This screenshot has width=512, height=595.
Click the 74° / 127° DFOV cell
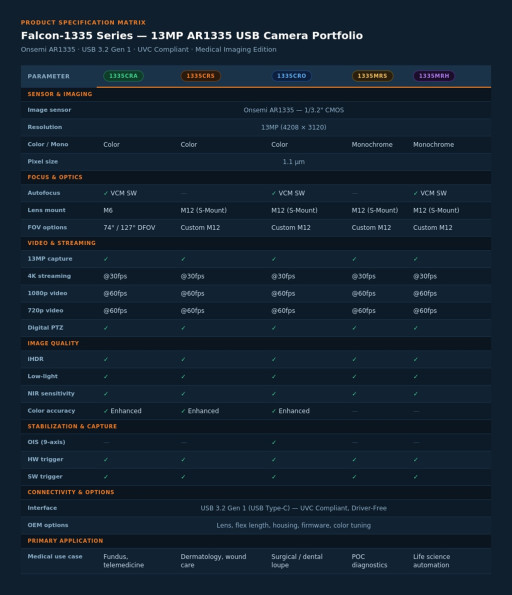(x=129, y=228)
